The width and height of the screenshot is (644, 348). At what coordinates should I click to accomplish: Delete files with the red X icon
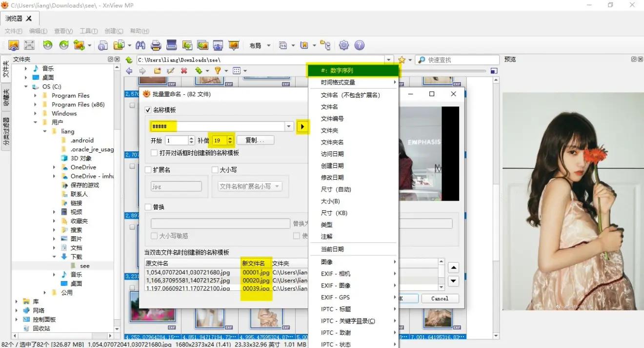point(184,70)
